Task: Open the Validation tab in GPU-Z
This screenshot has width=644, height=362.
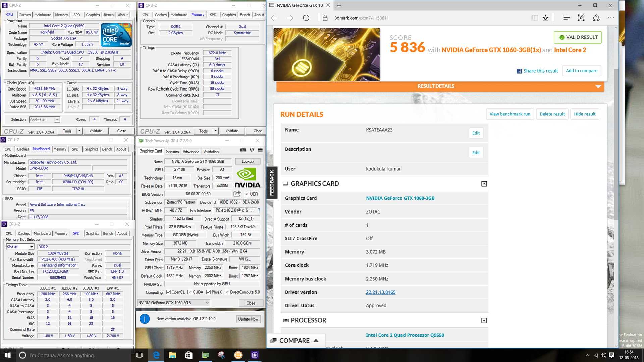Action: 211,152
